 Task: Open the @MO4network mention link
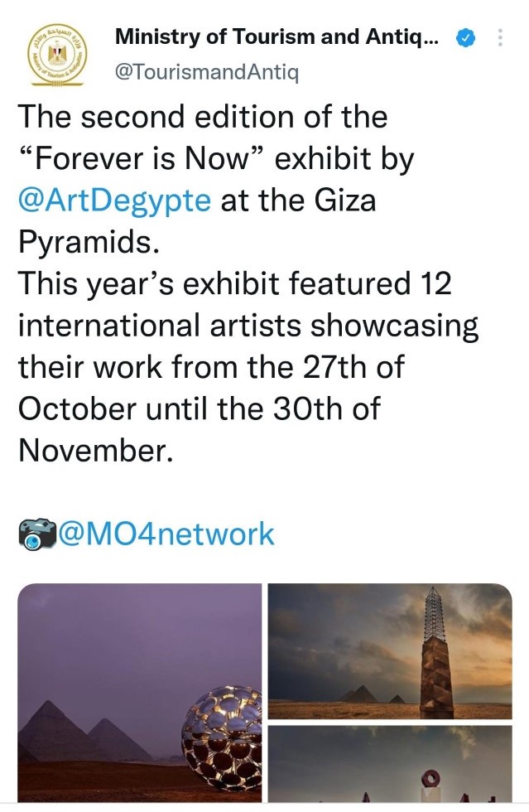coord(166,534)
